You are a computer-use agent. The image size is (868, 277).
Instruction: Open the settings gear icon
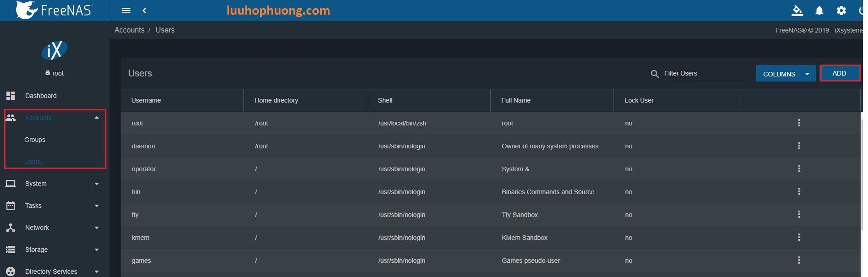pos(841,11)
